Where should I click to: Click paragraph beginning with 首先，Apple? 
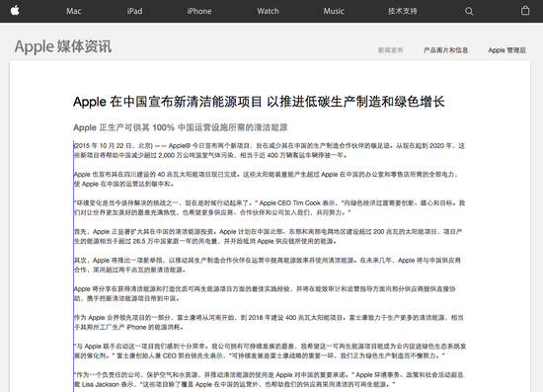click(268, 236)
